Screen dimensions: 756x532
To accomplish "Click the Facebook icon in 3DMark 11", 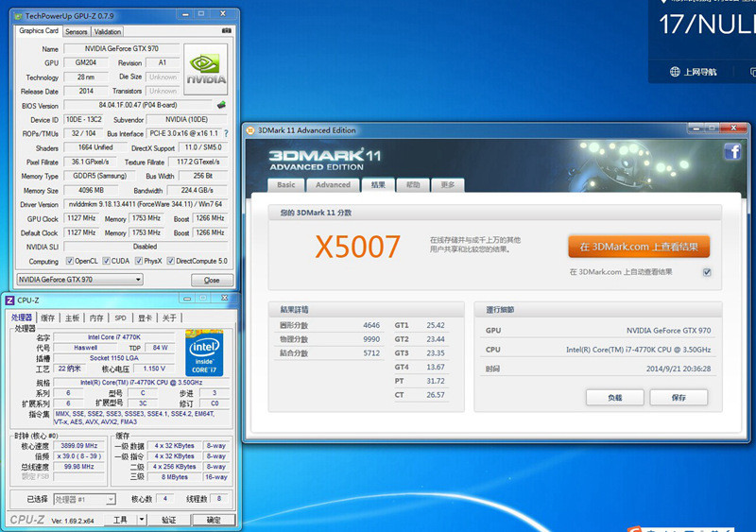I will (x=732, y=152).
